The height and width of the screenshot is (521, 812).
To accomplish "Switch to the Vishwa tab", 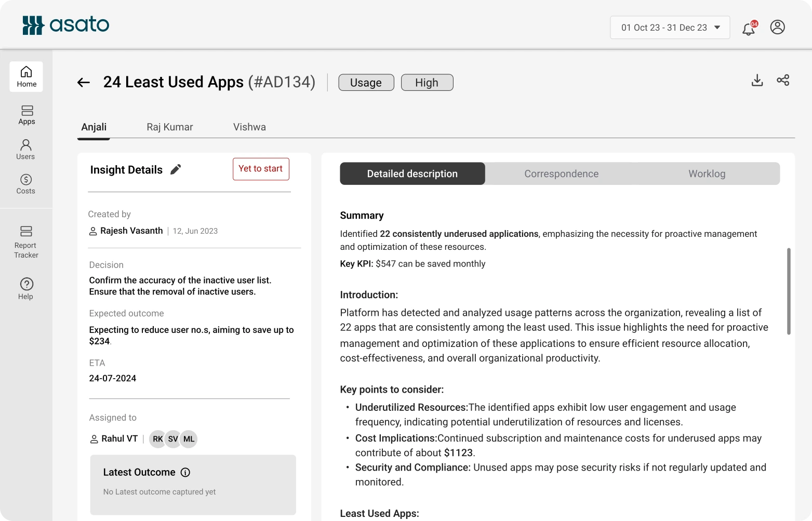I will (x=249, y=127).
